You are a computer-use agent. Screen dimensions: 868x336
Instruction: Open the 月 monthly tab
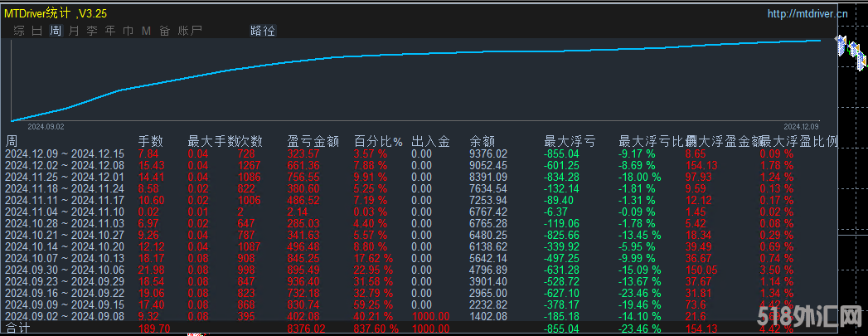(x=74, y=31)
